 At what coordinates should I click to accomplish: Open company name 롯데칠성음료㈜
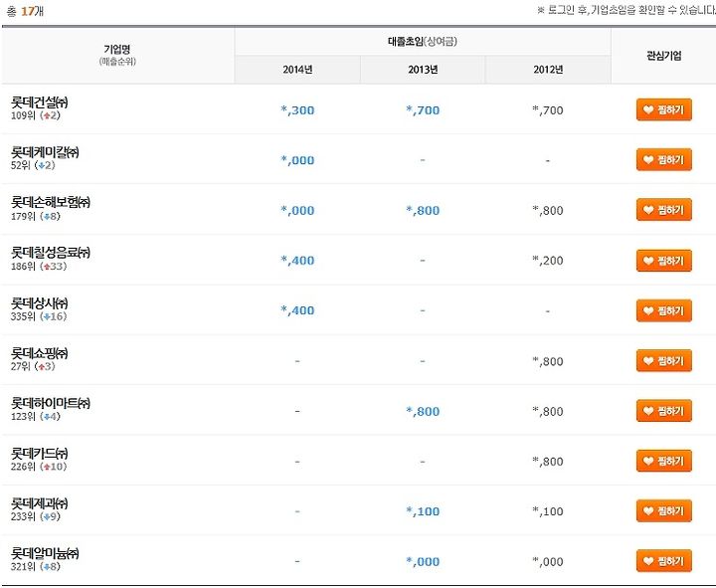coord(51,252)
